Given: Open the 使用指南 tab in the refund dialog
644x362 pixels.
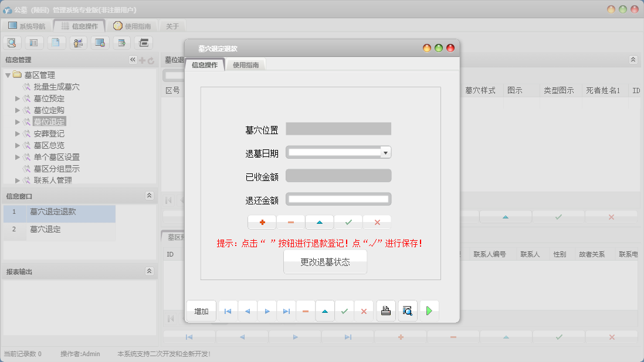Looking at the screenshot, I should 246,65.
